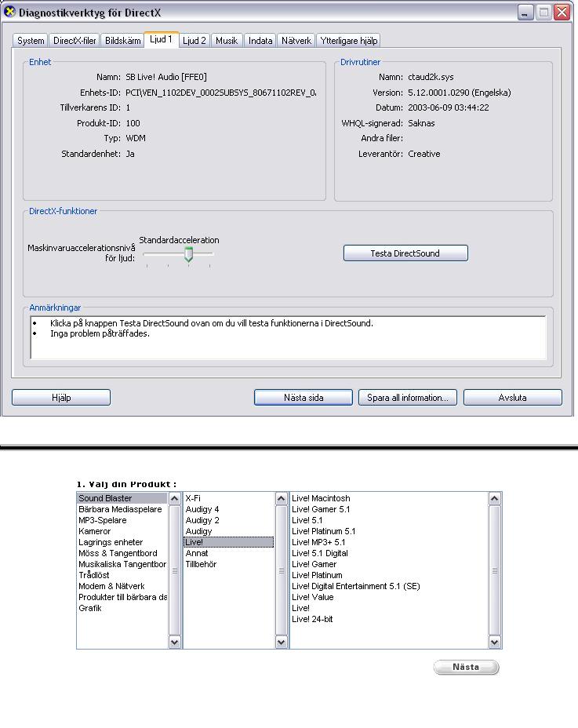The width and height of the screenshot is (578, 728).
Task: Choose MP3-Spelare in the category list
Action: click(x=122, y=520)
